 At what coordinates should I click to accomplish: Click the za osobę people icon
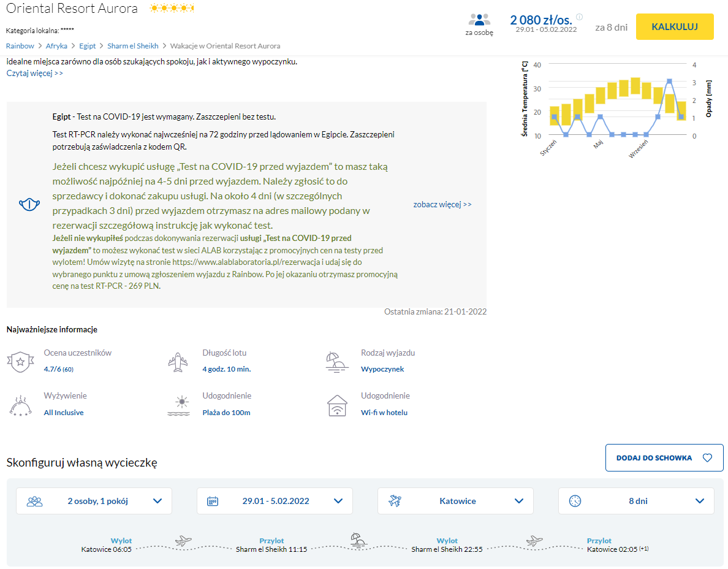(479, 20)
